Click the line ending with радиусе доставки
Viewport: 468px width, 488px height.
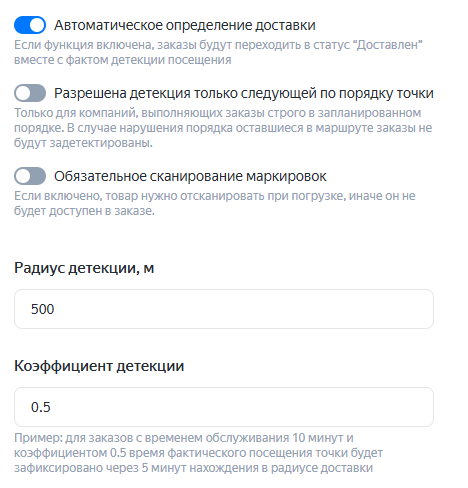193,468
